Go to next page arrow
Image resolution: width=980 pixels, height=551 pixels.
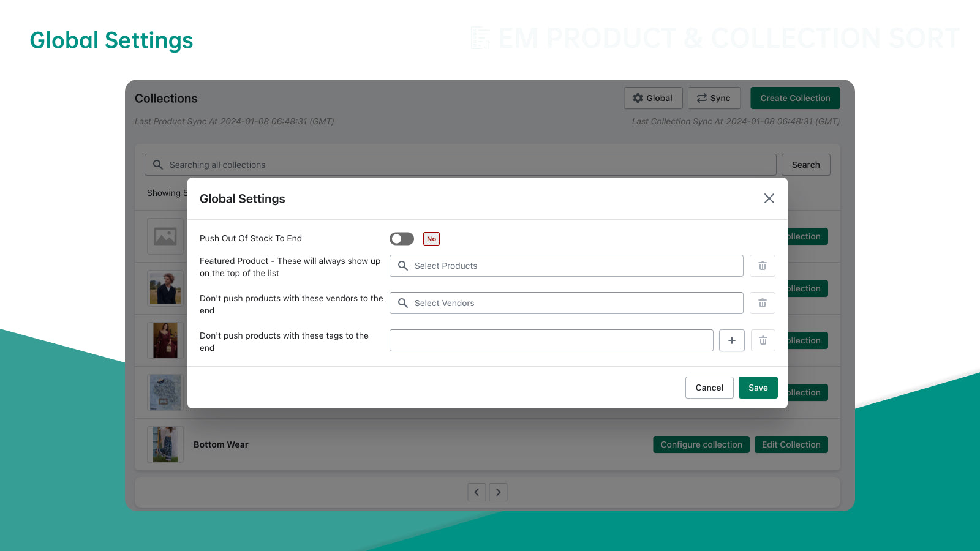499,492
